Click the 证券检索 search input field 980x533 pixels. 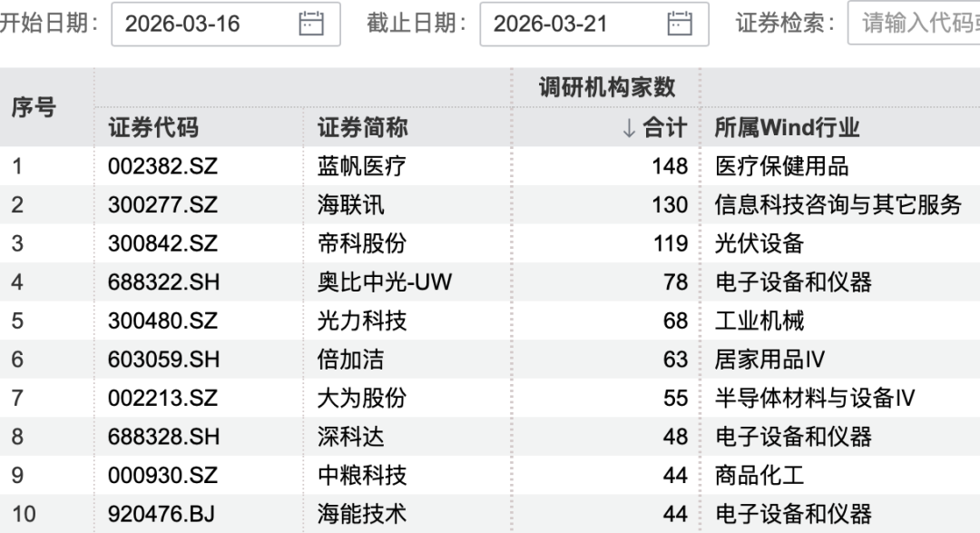tap(916, 25)
